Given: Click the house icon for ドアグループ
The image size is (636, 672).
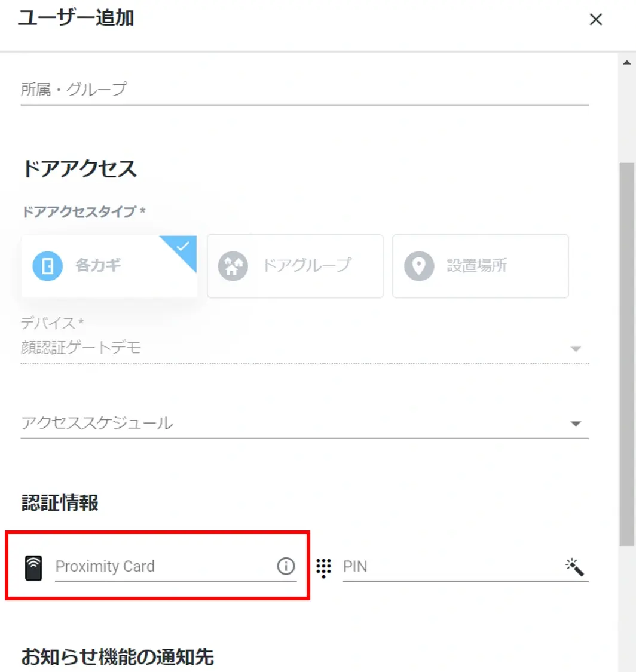Looking at the screenshot, I should coord(233,266).
